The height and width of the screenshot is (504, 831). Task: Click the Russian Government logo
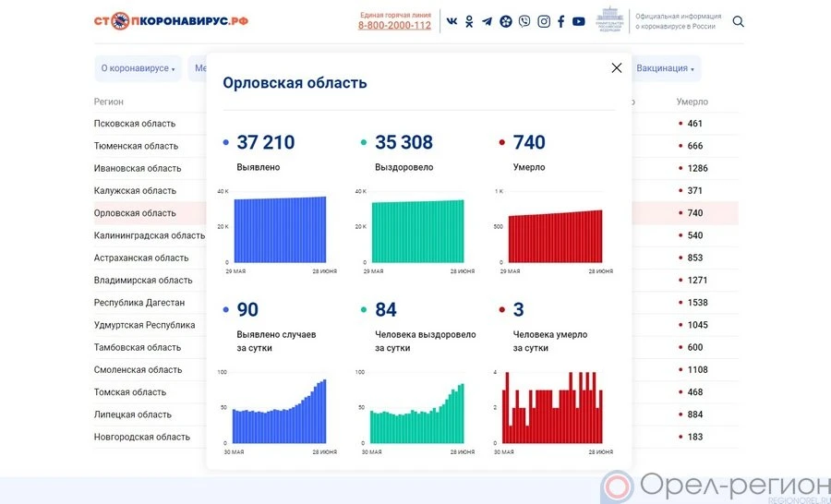coord(608,20)
